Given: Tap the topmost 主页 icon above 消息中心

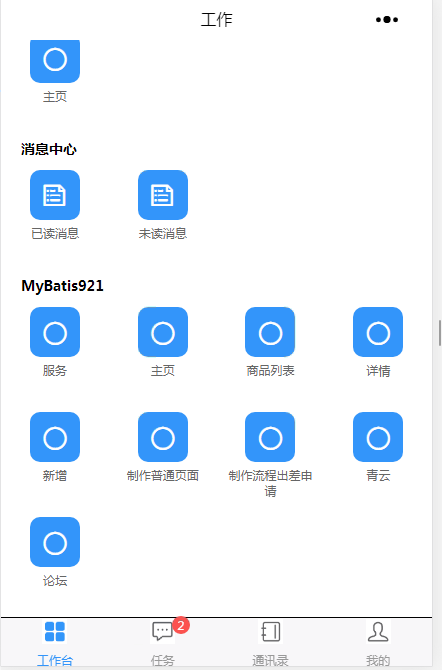Looking at the screenshot, I should point(55,61).
